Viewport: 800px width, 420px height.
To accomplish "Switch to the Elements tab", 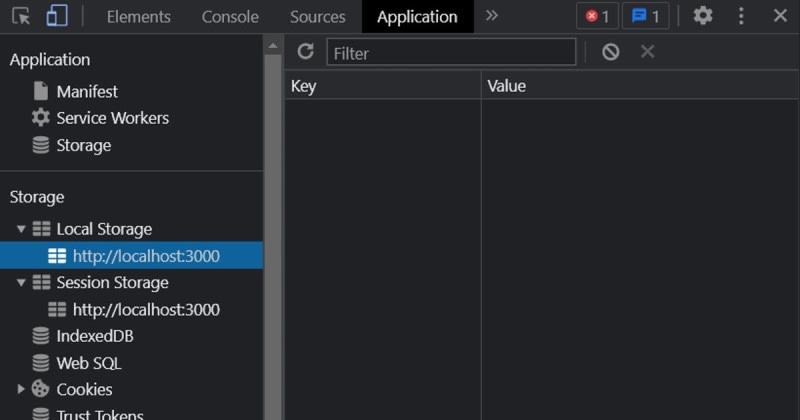I will pyautogui.click(x=138, y=17).
